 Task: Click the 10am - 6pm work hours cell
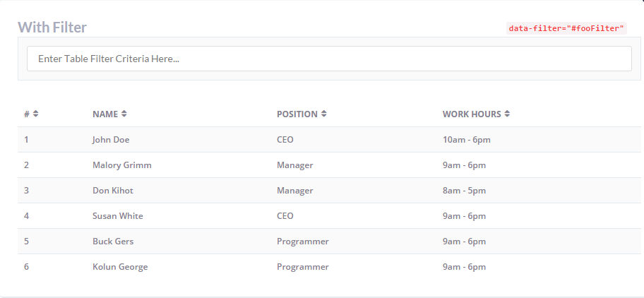466,140
